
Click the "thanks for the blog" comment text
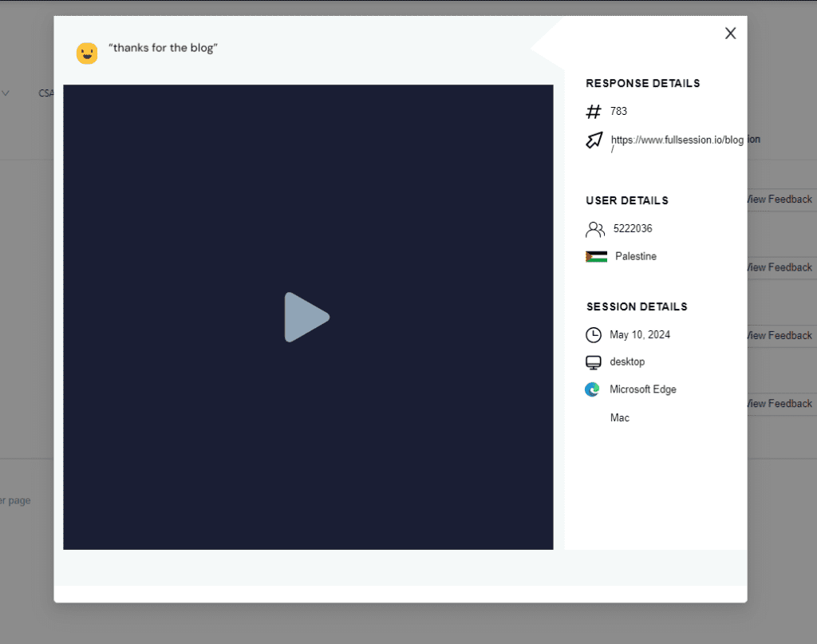(164, 48)
